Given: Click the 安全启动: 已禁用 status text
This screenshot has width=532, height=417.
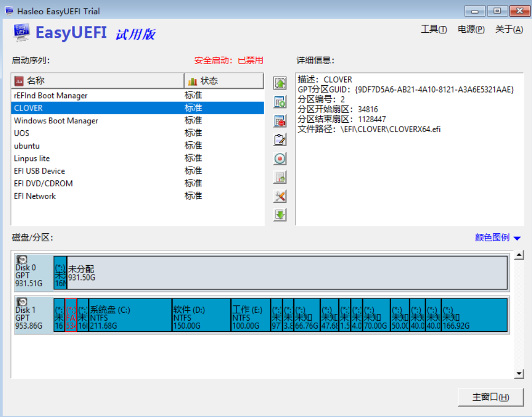Looking at the screenshot, I should click(229, 60).
